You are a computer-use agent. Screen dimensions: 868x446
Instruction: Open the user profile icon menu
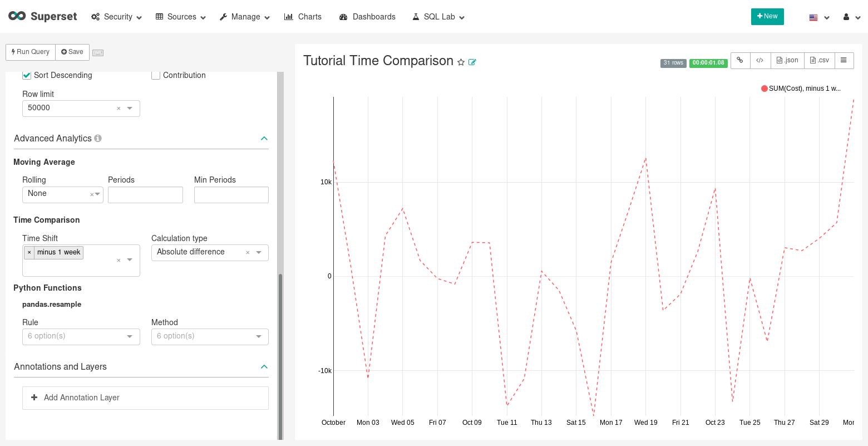point(851,17)
